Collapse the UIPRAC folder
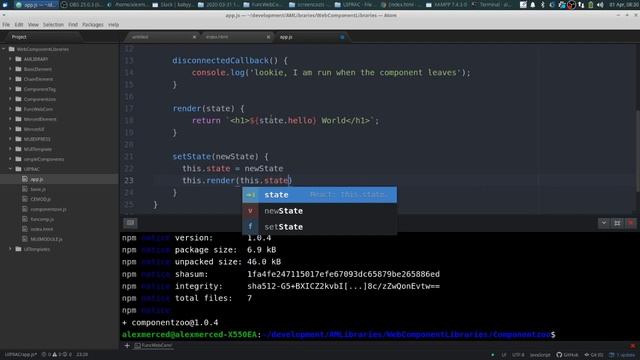The width and height of the screenshot is (640, 360). 11,169
